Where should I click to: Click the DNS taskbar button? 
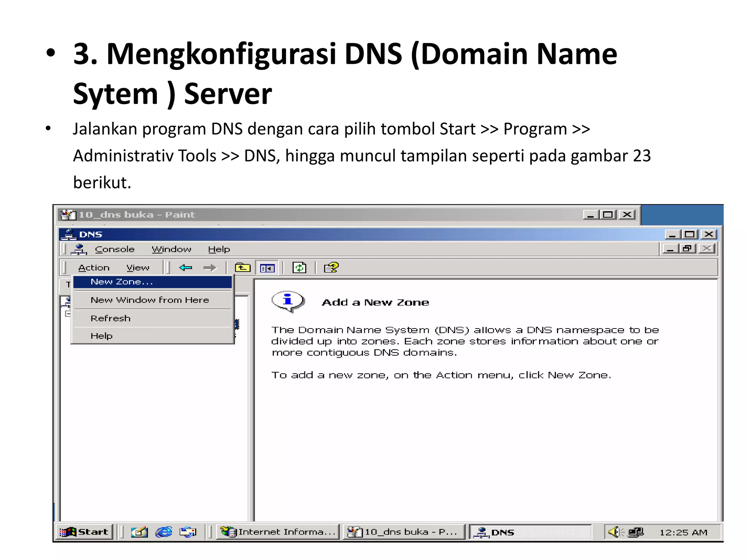(x=530, y=532)
